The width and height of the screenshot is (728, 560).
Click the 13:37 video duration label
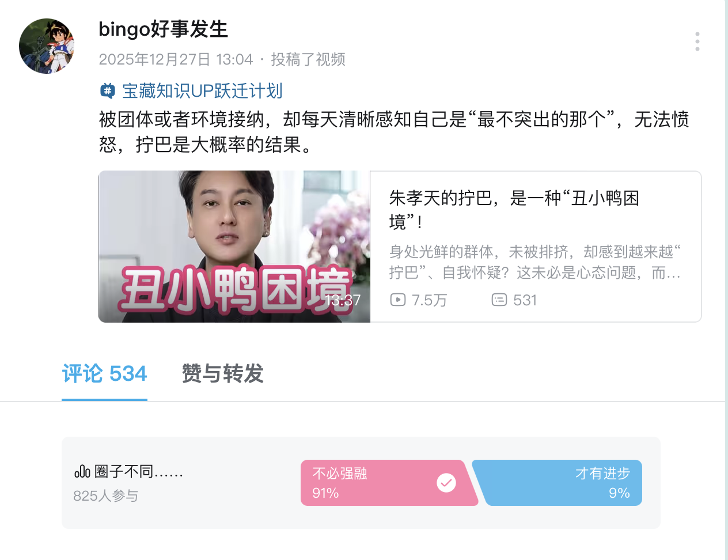(x=343, y=300)
